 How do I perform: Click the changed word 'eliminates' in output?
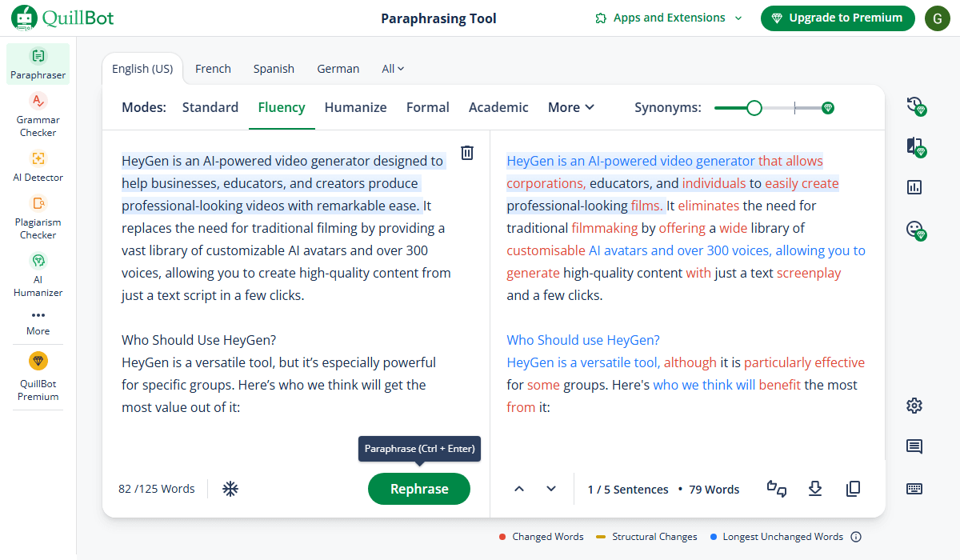tap(709, 206)
